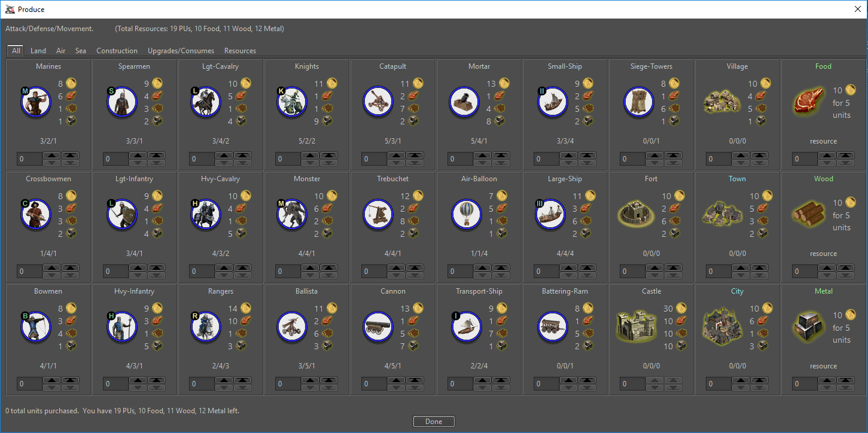Click the Food resource meat icon
Image resolution: width=868 pixels, height=433 pixels.
pyautogui.click(x=809, y=102)
